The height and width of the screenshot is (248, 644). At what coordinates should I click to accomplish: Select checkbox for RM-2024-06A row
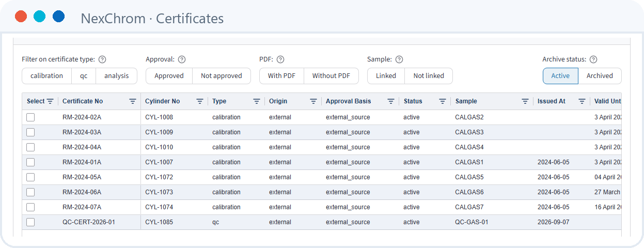[x=30, y=192]
